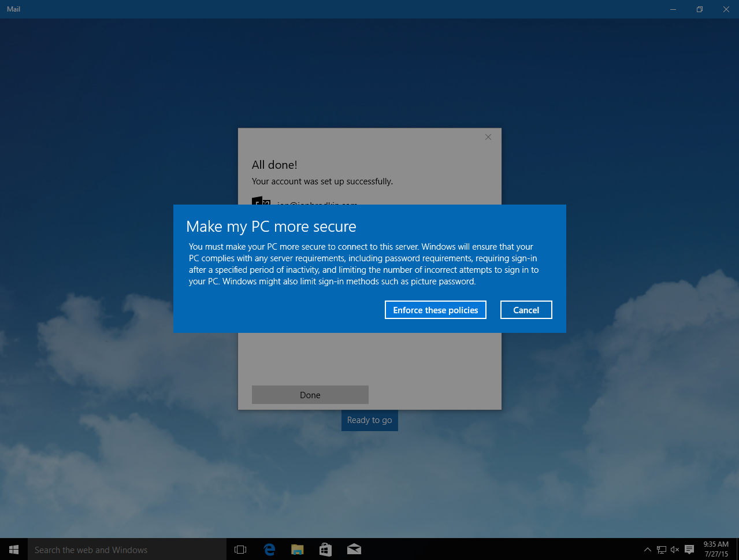Cancel the security policy prompt

pyautogui.click(x=526, y=310)
